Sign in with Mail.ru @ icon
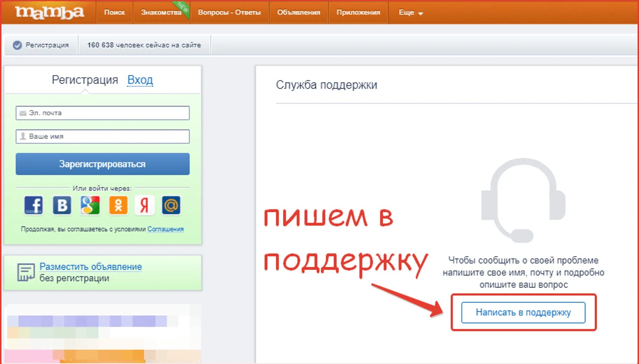Viewport: 639px width, 364px height. click(171, 205)
